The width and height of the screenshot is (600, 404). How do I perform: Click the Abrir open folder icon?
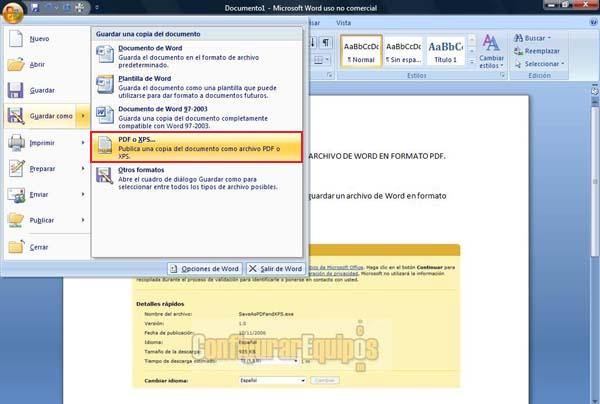(16, 65)
